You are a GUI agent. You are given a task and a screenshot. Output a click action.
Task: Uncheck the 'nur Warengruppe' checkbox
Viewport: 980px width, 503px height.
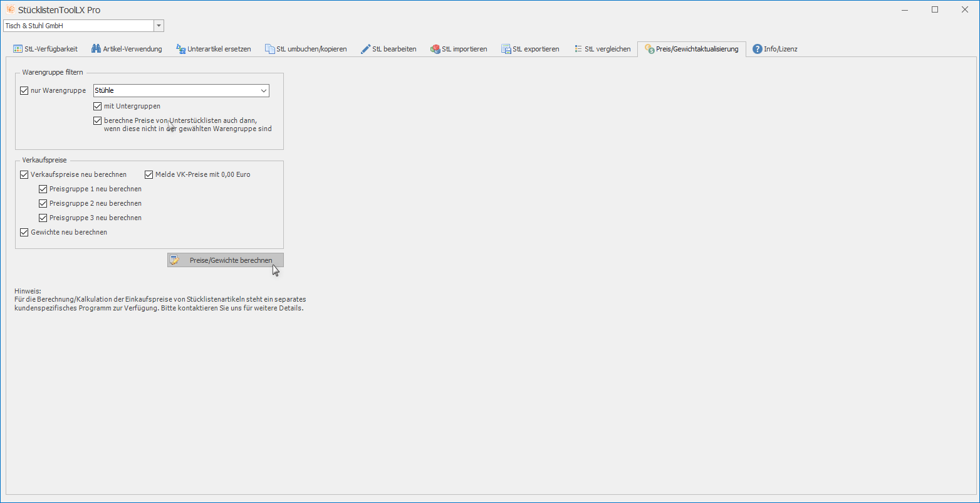tap(24, 91)
